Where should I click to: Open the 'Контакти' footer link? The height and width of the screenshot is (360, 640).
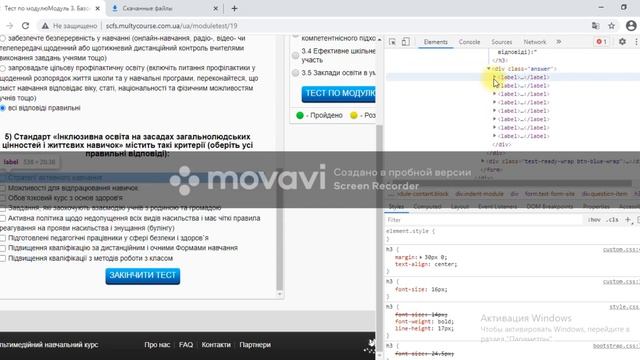[216, 345]
